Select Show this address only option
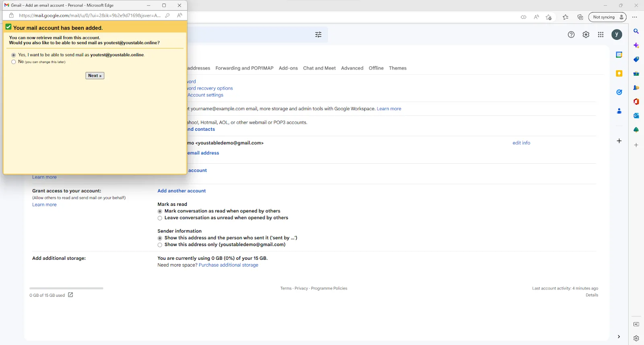The height and width of the screenshot is (345, 644). (x=160, y=245)
